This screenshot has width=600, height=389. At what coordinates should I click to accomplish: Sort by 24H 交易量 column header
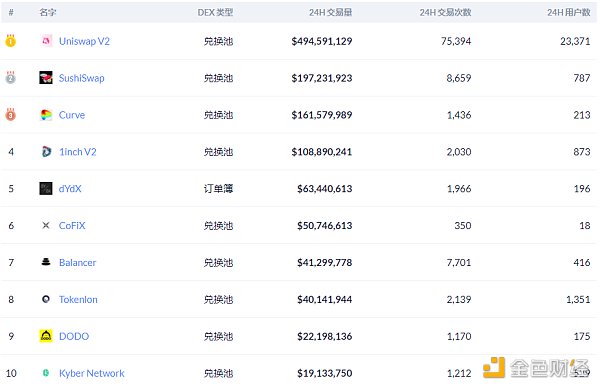click(331, 13)
